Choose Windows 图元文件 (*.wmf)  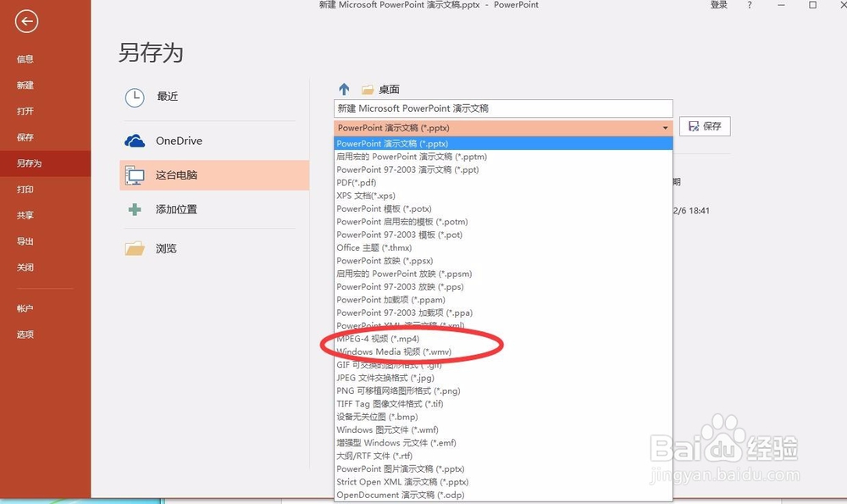(x=503, y=429)
